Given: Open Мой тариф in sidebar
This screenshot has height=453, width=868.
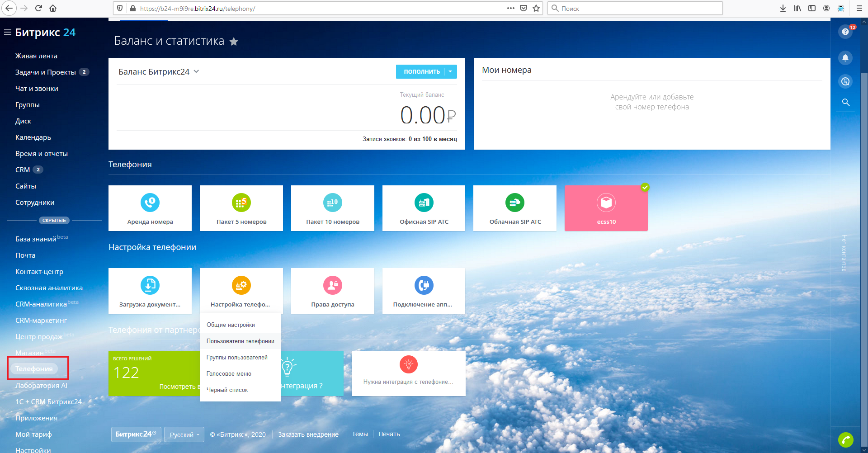Looking at the screenshot, I should [33, 434].
